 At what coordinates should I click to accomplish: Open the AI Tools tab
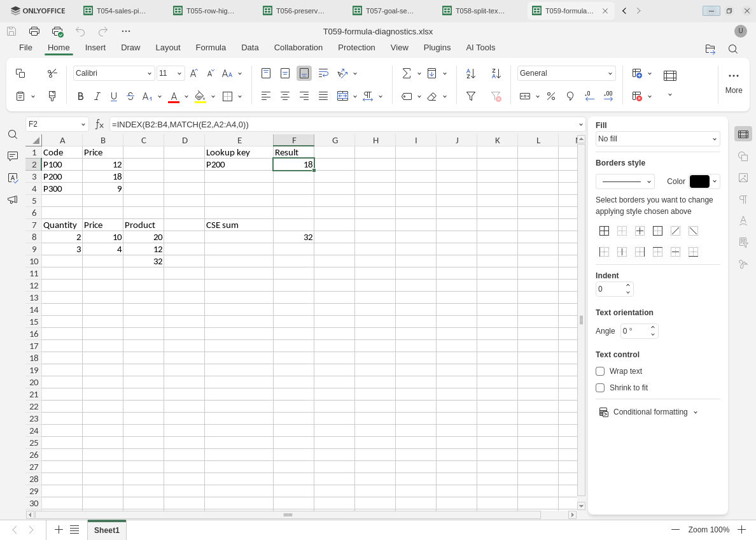pyautogui.click(x=480, y=48)
